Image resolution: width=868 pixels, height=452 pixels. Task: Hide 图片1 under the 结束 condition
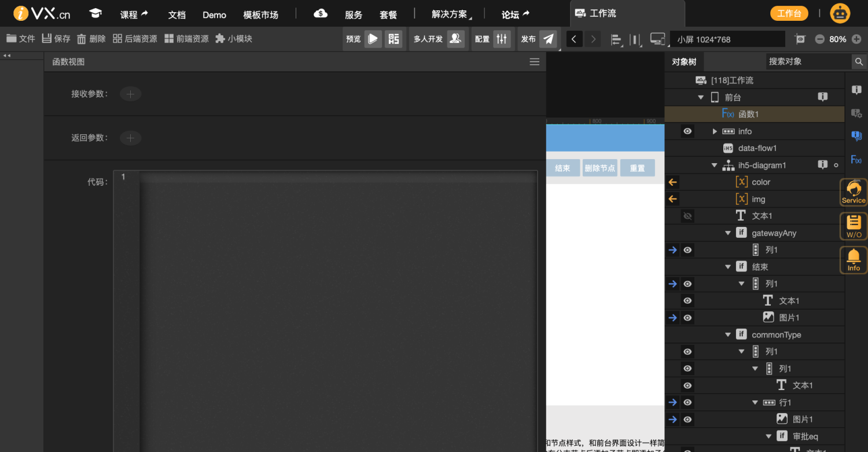tap(687, 318)
